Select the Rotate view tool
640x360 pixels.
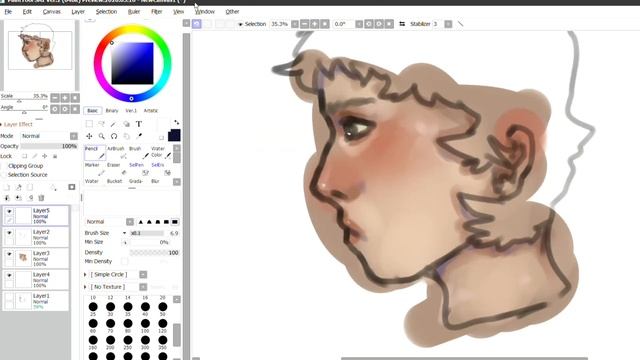pyautogui.click(x=114, y=136)
